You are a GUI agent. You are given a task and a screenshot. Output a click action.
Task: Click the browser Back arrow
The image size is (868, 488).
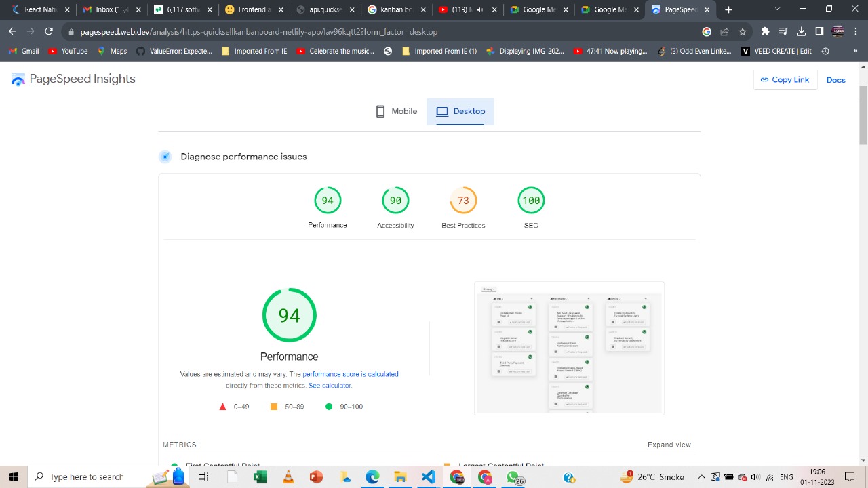(x=12, y=31)
